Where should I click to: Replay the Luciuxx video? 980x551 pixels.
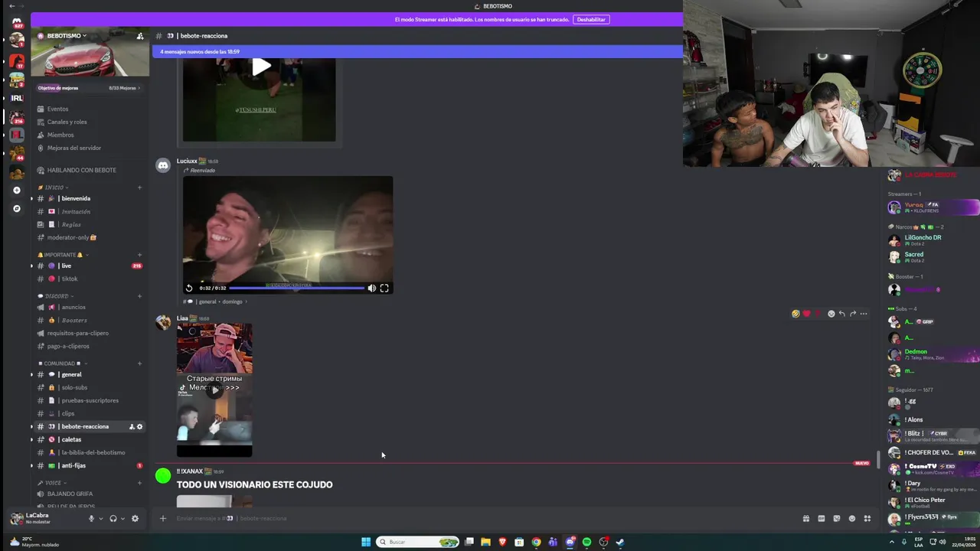click(189, 288)
